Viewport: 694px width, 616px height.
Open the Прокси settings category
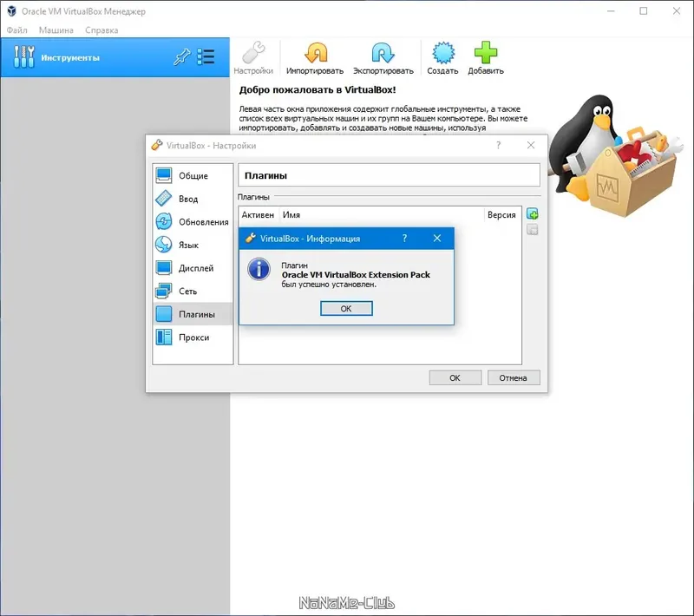(193, 337)
